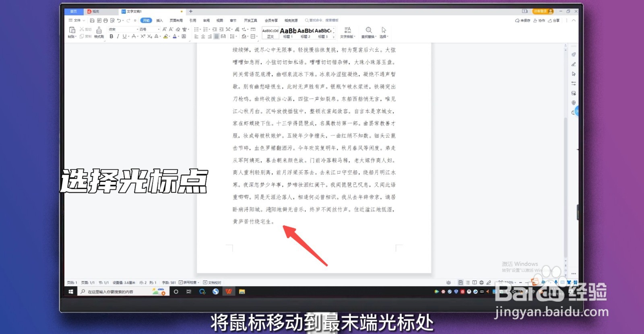The image size is (644, 334).
Task: Expand the styles gallery more arrow
Action: coord(334,37)
